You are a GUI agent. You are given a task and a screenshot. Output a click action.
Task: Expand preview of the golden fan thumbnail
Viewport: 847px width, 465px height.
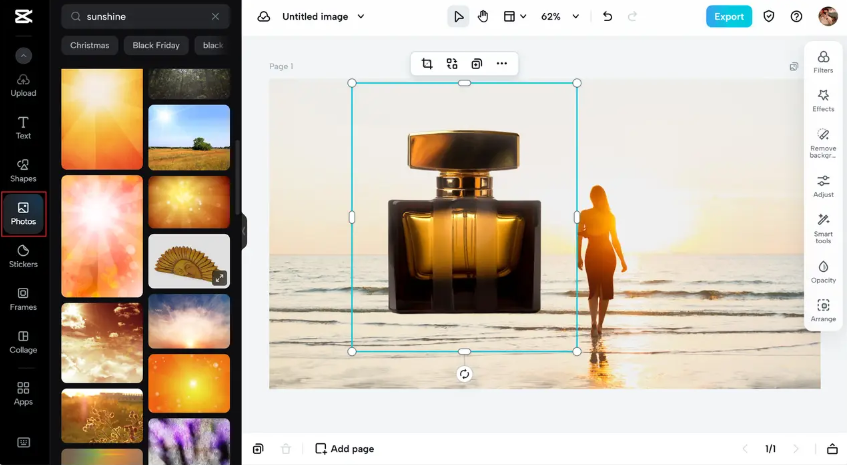(219, 278)
